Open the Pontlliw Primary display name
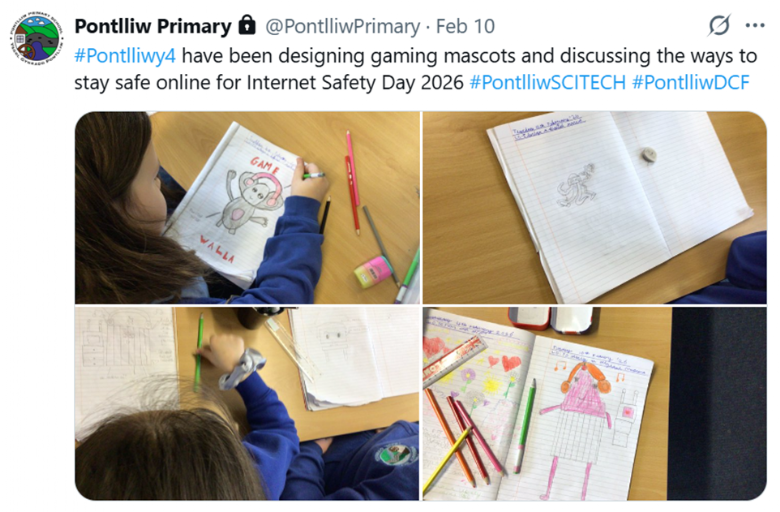 pyautogui.click(x=153, y=26)
